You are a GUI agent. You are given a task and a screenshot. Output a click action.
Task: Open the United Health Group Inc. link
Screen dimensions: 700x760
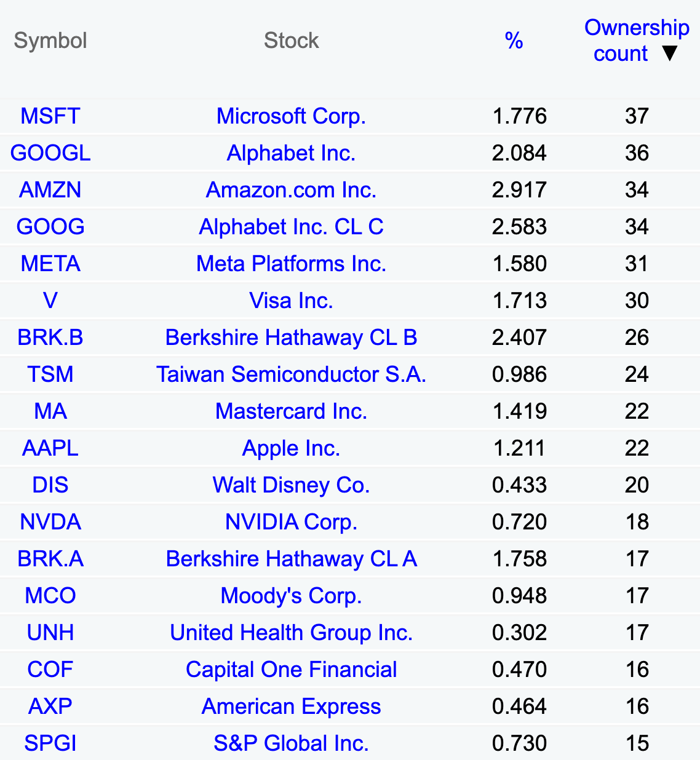click(x=292, y=632)
